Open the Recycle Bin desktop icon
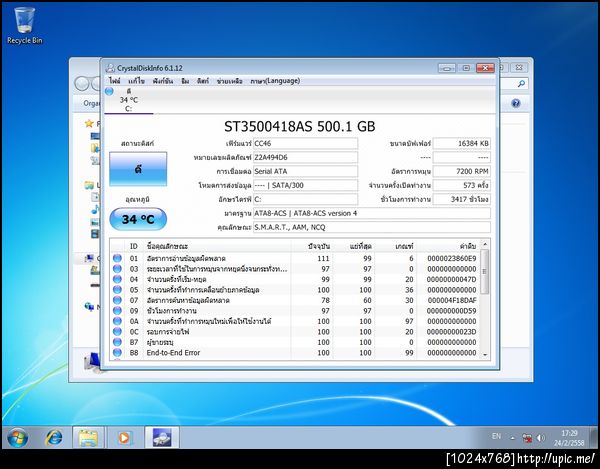This screenshot has width=600, height=469. tap(24, 26)
